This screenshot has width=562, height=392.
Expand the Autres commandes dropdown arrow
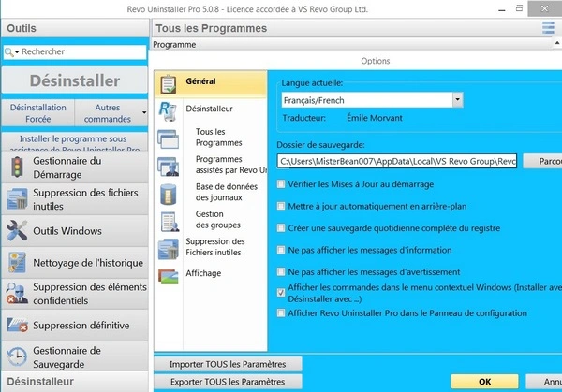coord(144,113)
